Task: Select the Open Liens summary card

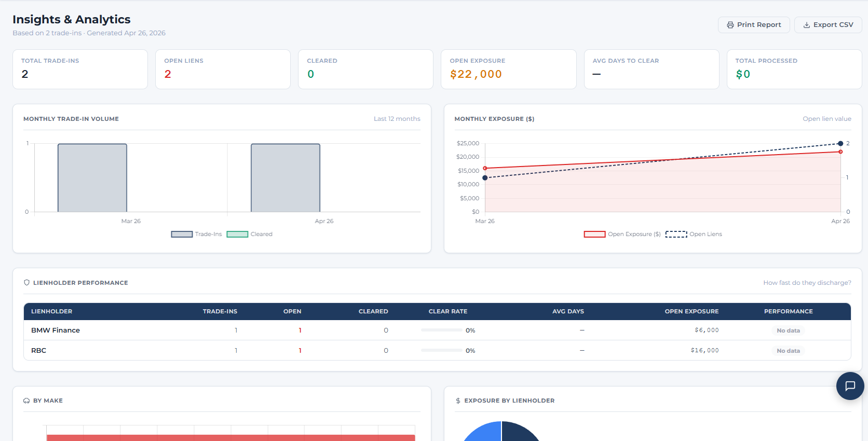Action: 223,69
